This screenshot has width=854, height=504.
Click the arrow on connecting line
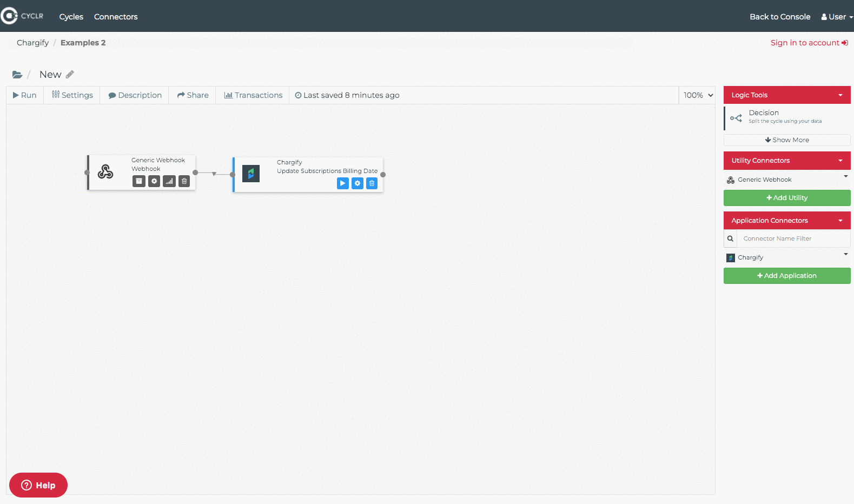pos(214,174)
